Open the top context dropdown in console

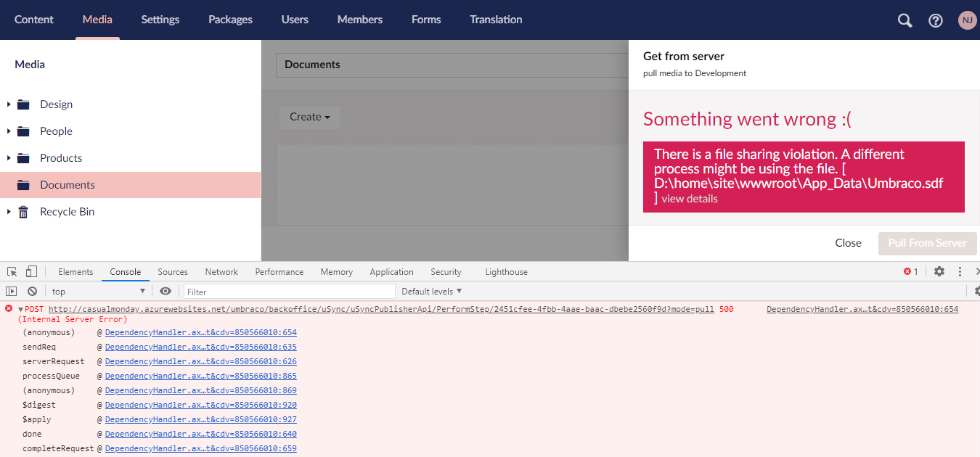(x=98, y=291)
